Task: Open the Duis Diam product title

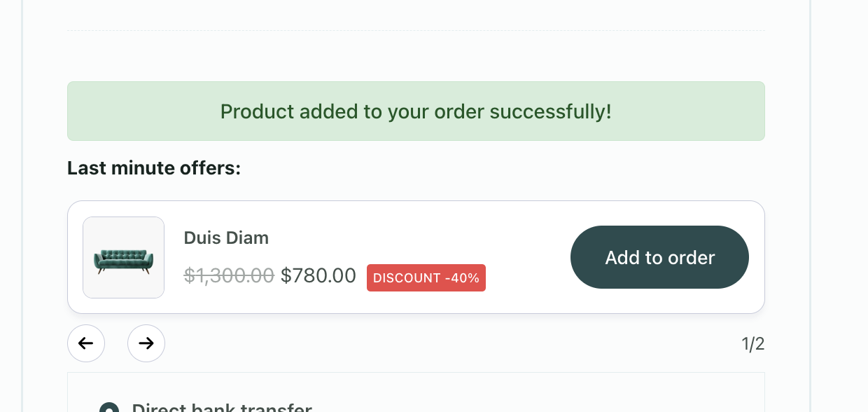Action: pos(226,238)
